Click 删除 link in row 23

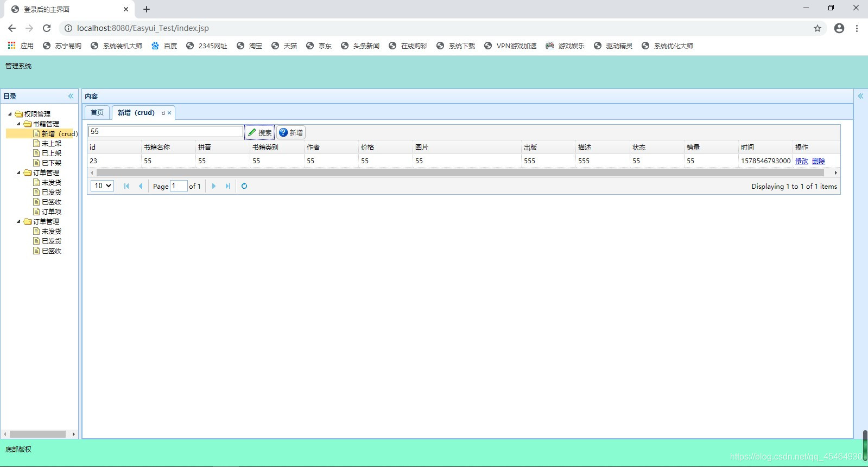coord(819,161)
